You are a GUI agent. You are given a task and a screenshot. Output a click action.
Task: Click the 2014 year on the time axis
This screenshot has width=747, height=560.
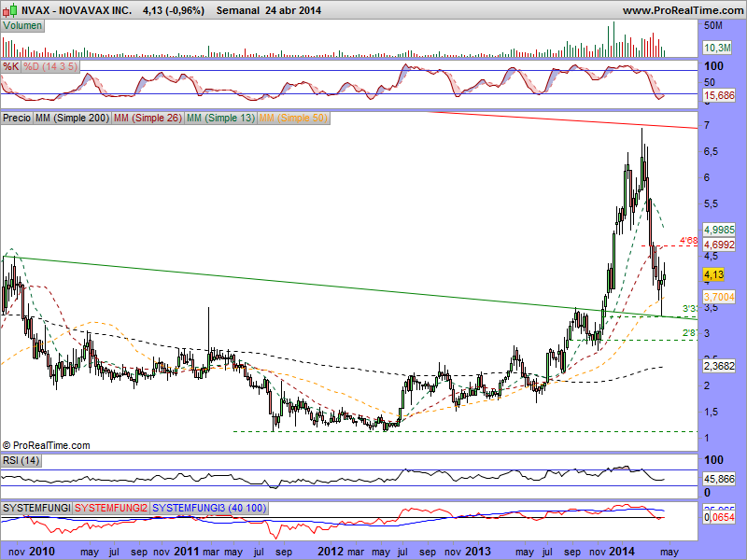click(622, 552)
